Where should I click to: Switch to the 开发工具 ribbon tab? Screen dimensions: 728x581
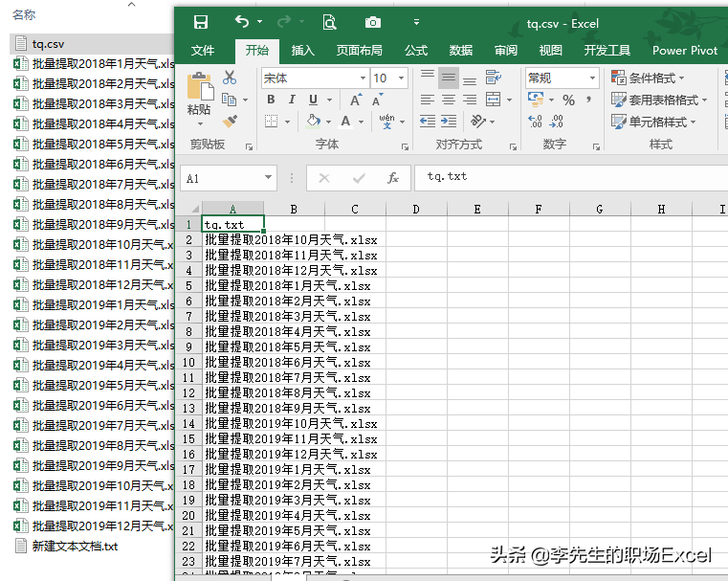tap(607, 51)
